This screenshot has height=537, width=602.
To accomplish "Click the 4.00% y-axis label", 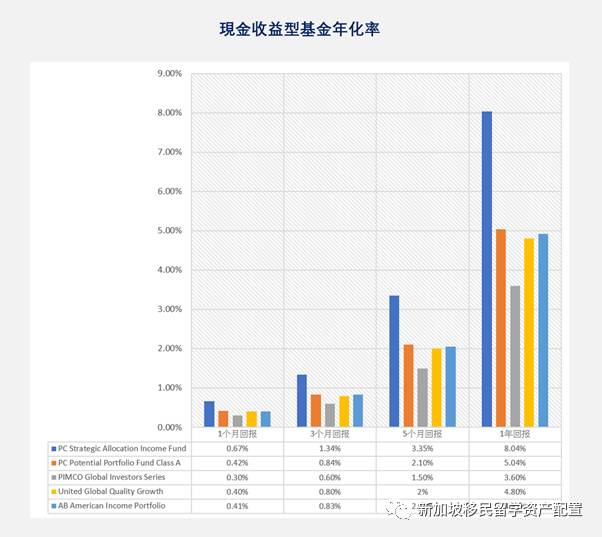I will point(169,270).
